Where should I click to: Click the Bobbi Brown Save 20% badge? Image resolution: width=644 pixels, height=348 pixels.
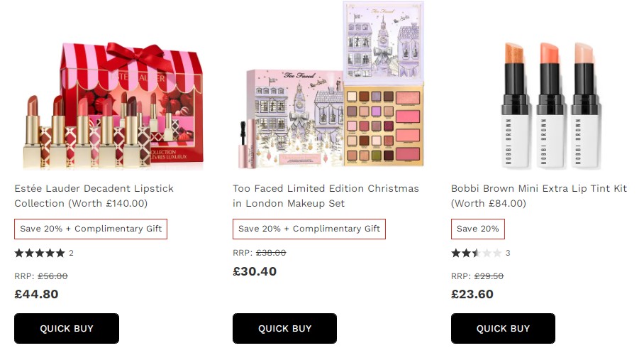click(477, 229)
